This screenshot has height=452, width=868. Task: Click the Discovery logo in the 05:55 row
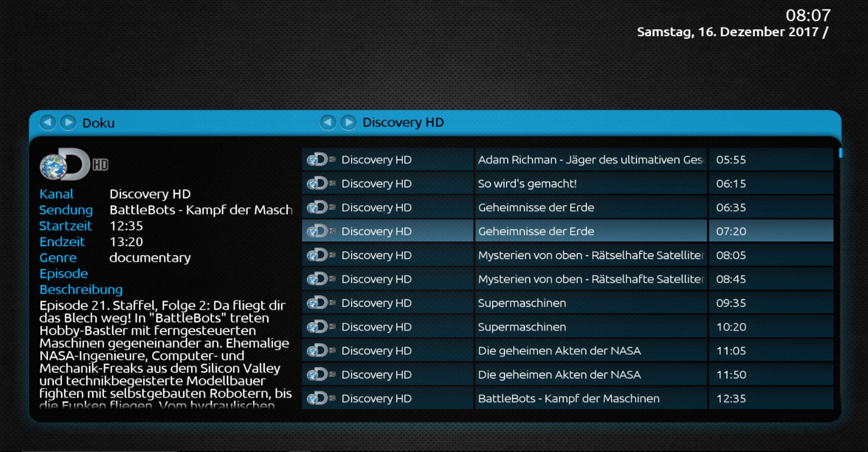[321, 159]
